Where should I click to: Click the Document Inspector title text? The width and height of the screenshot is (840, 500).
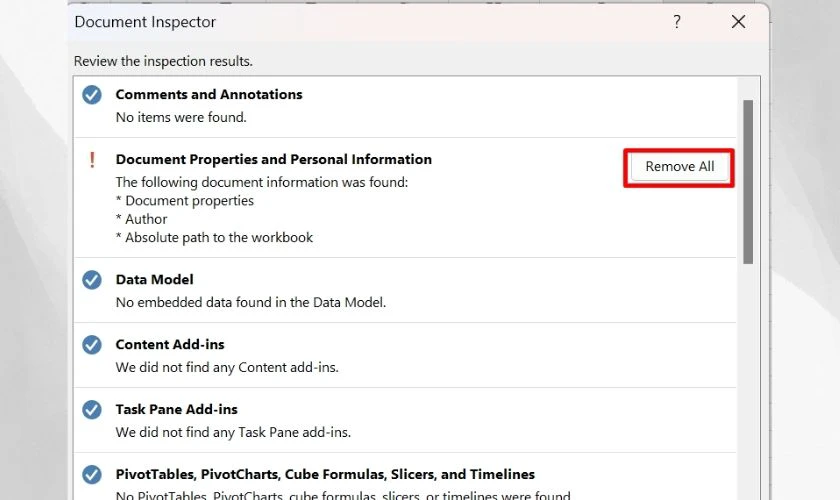point(145,22)
